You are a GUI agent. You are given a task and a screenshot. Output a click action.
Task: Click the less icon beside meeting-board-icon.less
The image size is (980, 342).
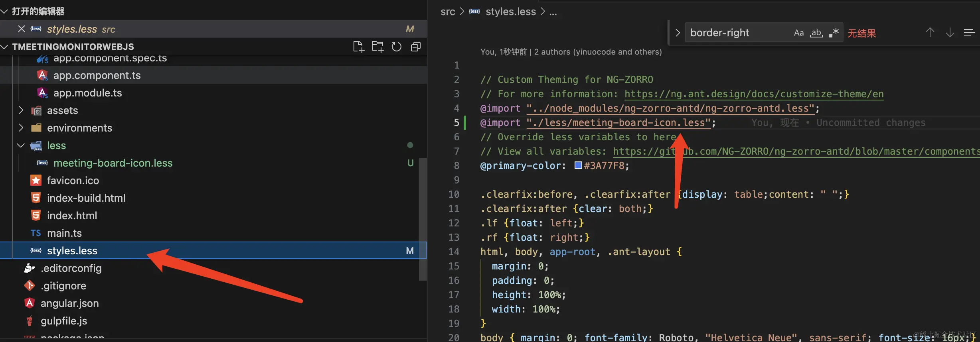click(x=42, y=163)
